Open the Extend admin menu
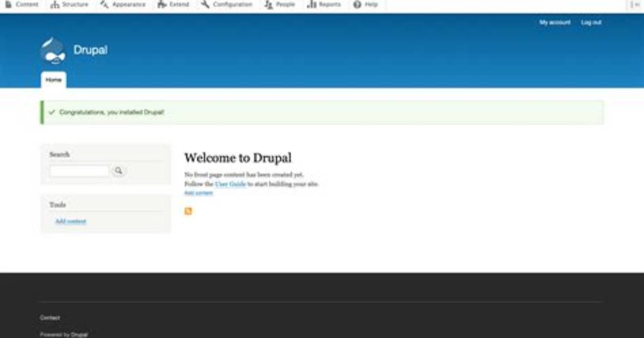Viewport: 644px width, 338px height. click(x=173, y=4)
